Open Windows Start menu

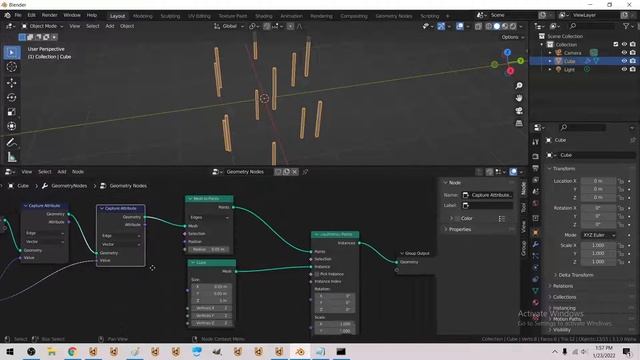[10, 351]
